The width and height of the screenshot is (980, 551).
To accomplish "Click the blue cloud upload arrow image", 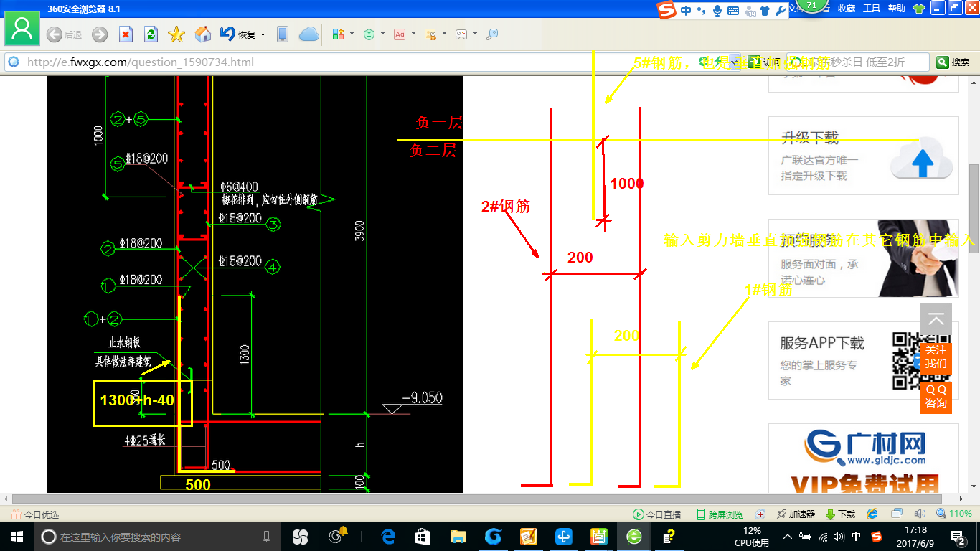I will 922,158.
